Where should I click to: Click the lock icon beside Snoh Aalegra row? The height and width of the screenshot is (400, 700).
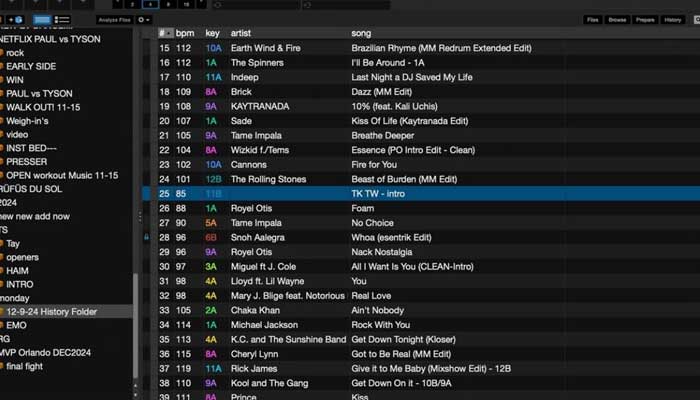coord(147,237)
